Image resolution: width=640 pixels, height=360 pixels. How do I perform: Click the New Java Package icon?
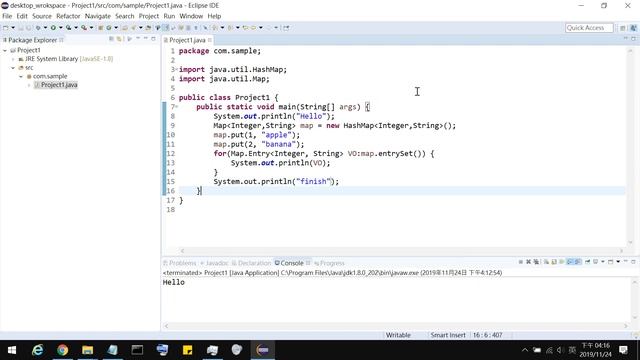tap(100, 28)
